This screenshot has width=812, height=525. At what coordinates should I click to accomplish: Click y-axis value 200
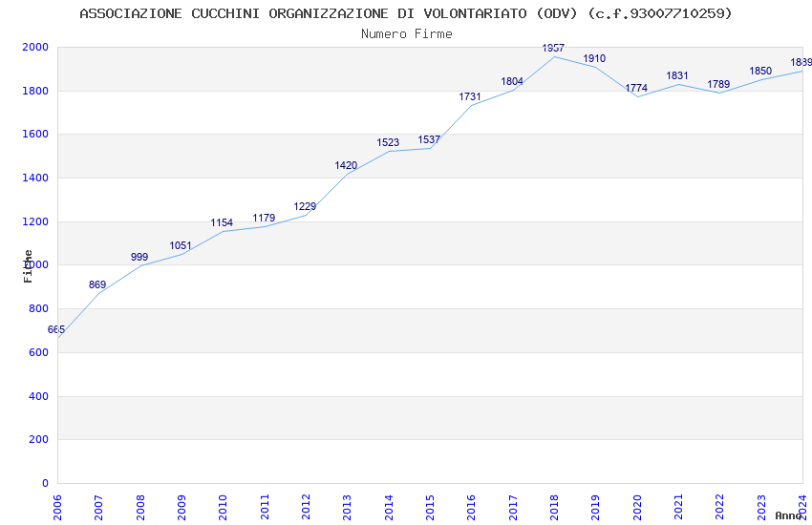pos(38,440)
